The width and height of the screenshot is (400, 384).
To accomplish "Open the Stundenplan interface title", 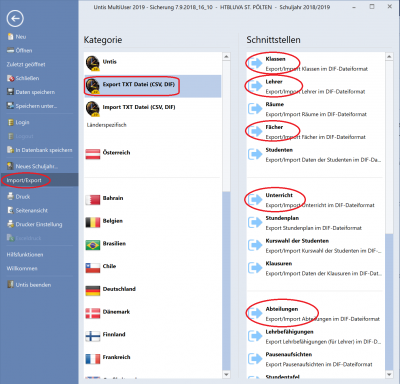I will point(282,218).
